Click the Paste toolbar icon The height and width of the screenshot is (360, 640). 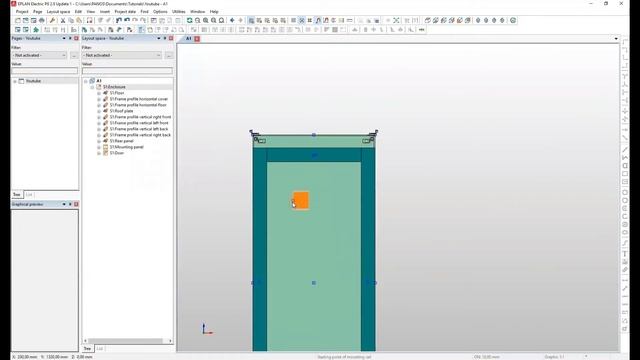click(x=79, y=20)
